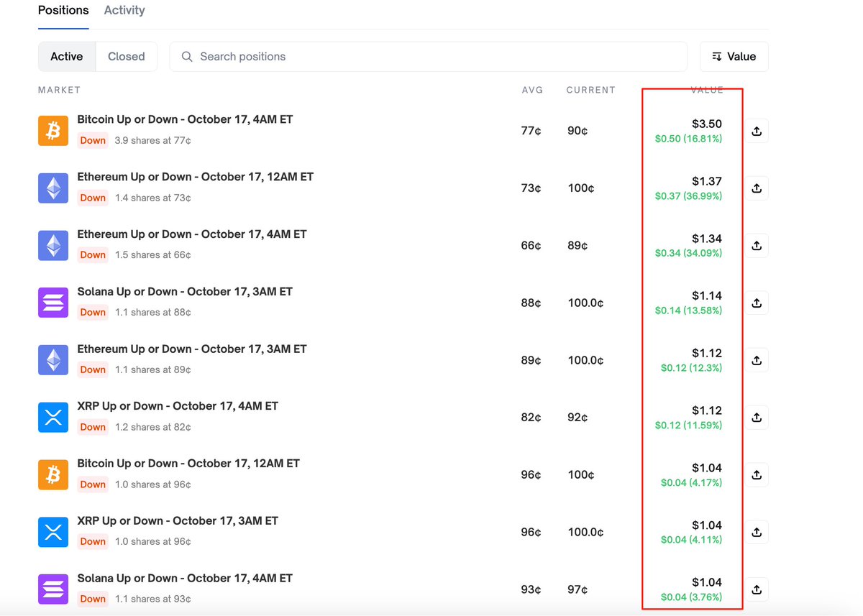This screenshot has width=863, height=616.
Task: Click Ethereum logo for 12AM market
Action: click(x=53, y=188)
